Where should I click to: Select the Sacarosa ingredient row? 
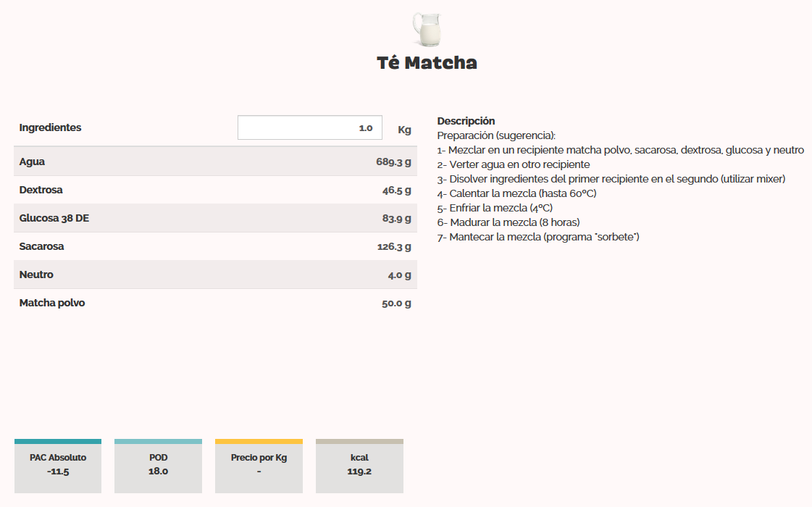coord(215,246)
